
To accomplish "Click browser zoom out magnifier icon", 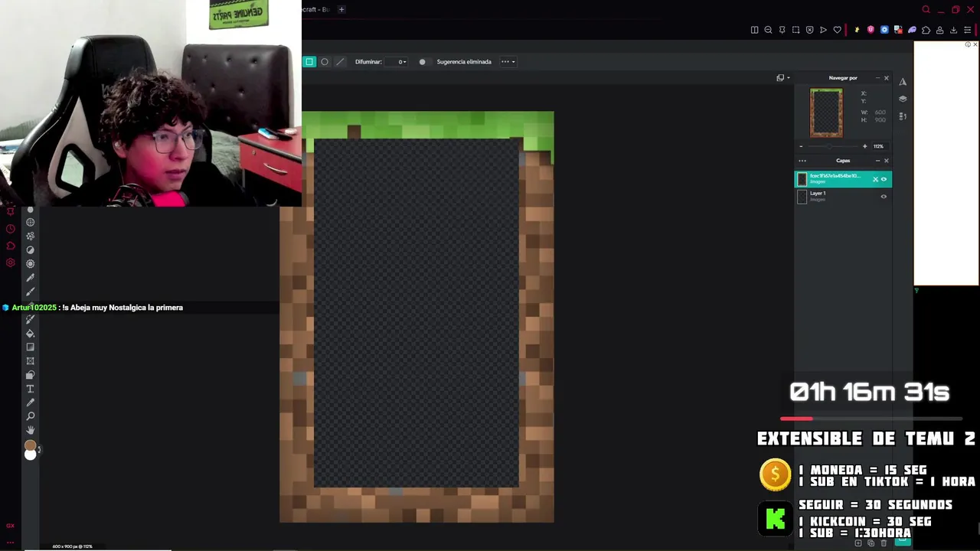I will (x=768, y=30).
